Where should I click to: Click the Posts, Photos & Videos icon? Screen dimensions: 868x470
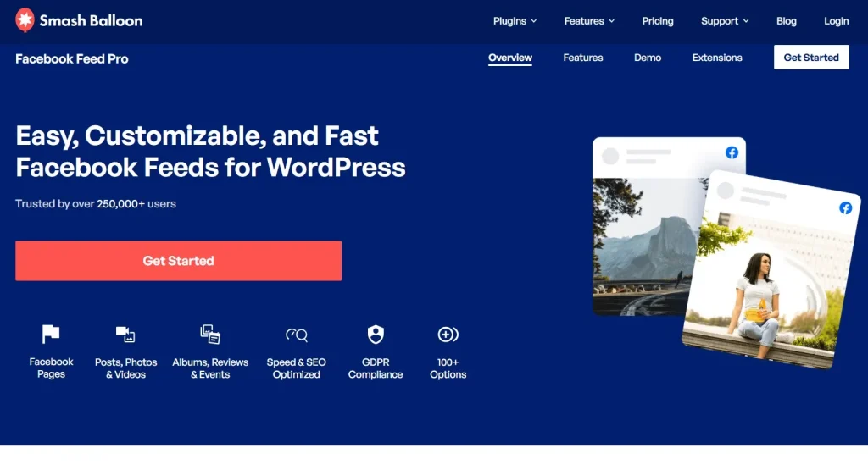(x=125, y=334)
